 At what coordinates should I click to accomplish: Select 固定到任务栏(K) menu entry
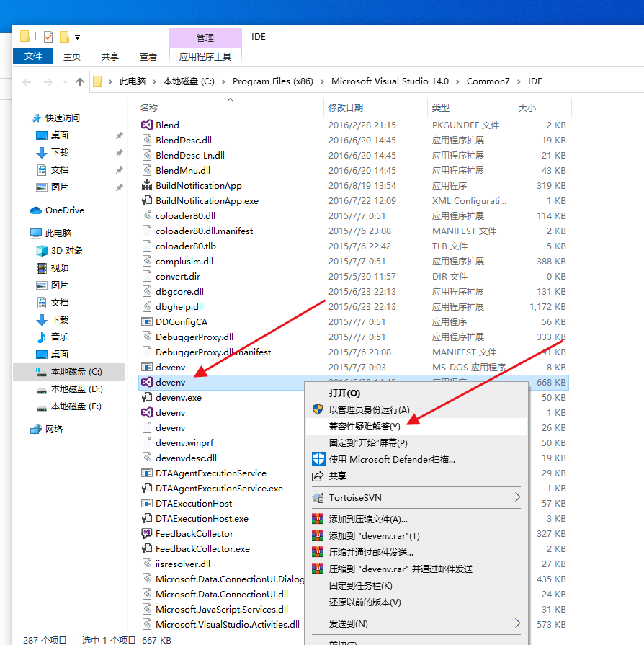coord(416,585)
